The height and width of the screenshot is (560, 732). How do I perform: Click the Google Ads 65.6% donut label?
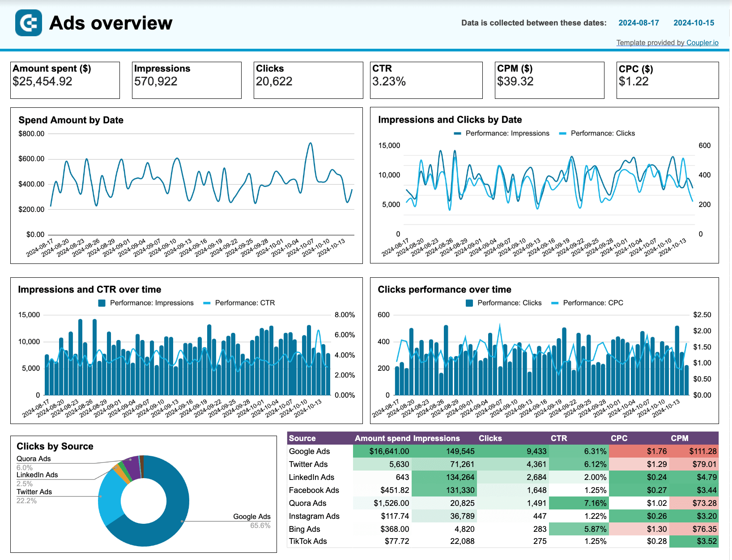point(252,521)
